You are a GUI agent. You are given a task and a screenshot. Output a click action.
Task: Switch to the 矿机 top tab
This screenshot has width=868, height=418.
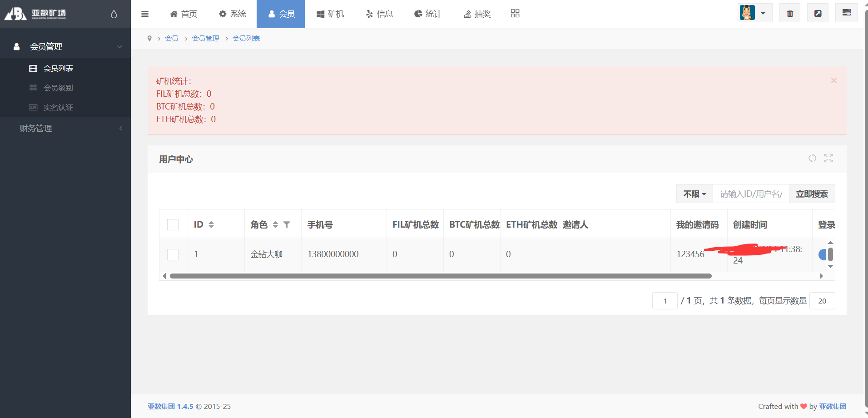pyautogui.click(x=330, y=14)
